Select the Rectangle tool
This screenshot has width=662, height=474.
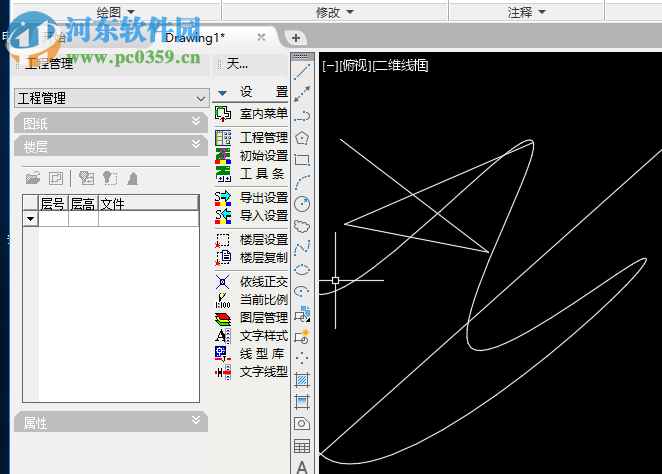click(x=302, y=160)
